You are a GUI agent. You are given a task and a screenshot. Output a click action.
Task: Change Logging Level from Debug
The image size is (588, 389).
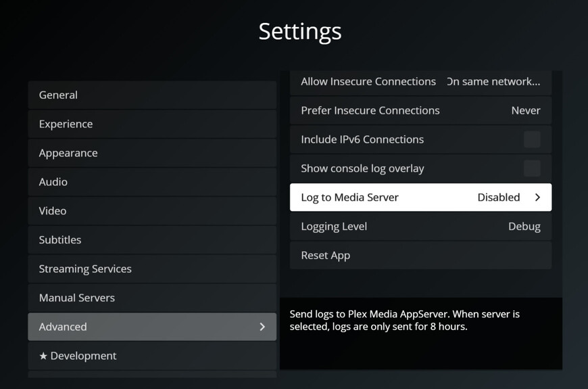420,227
